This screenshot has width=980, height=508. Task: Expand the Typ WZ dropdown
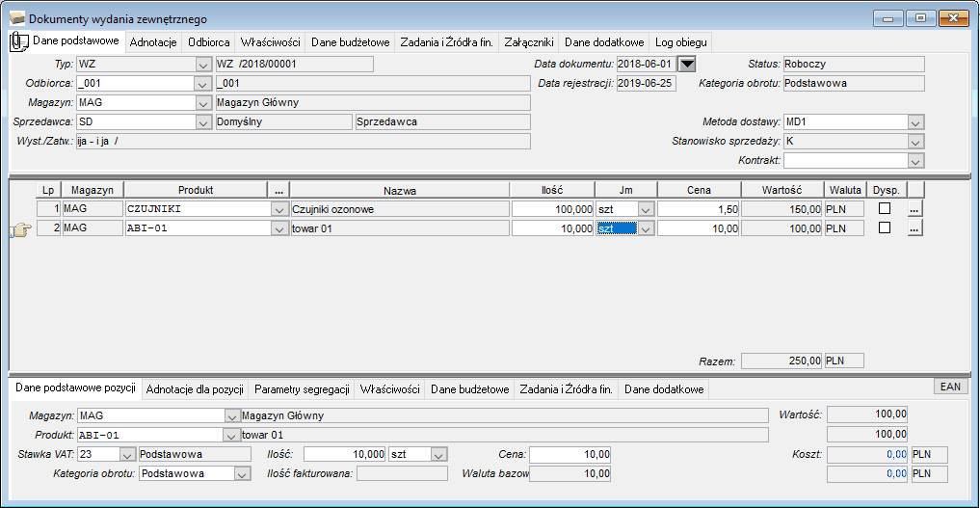[203, 65]
